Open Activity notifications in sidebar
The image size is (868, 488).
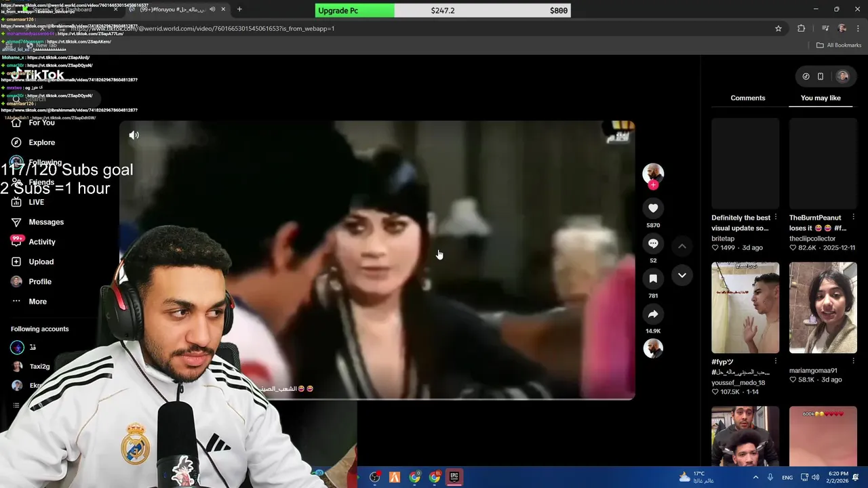point(42,242)
